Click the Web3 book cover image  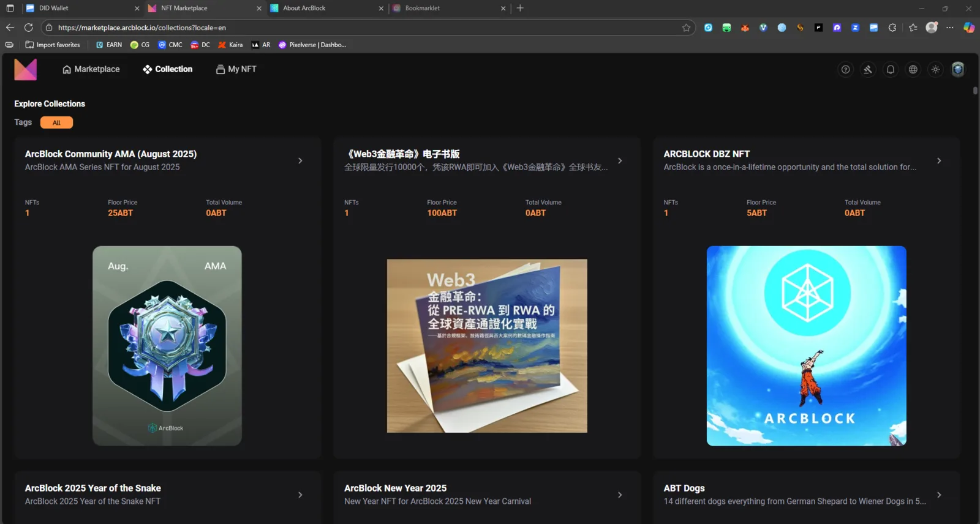click(x=487, y=346)
